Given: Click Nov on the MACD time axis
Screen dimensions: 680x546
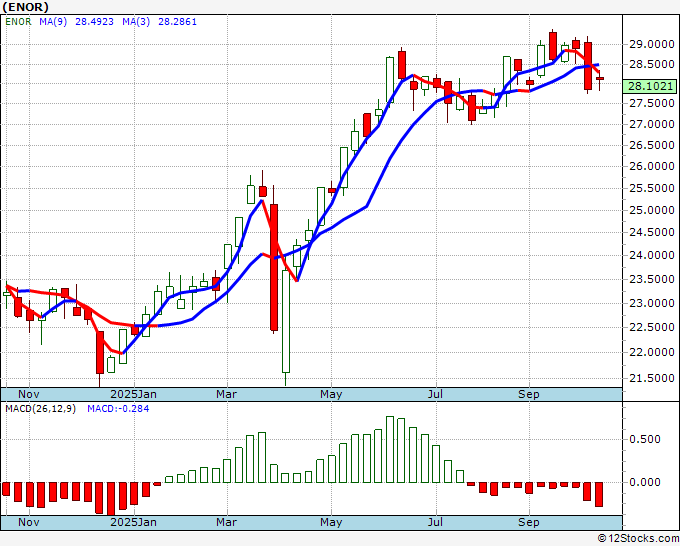Looking at the screenshot, I should tap(29, 522).
